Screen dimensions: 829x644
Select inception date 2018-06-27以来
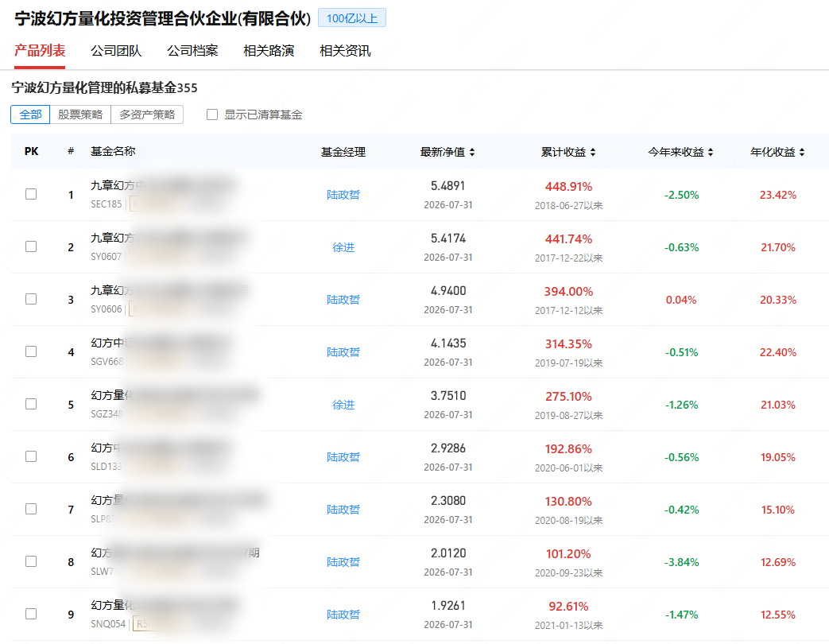568,206
